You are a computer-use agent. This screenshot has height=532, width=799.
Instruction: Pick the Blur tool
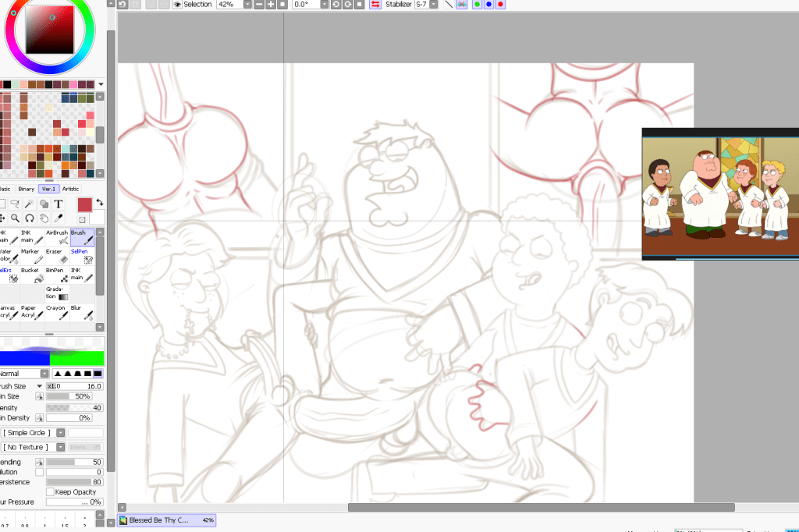(82, 312)
